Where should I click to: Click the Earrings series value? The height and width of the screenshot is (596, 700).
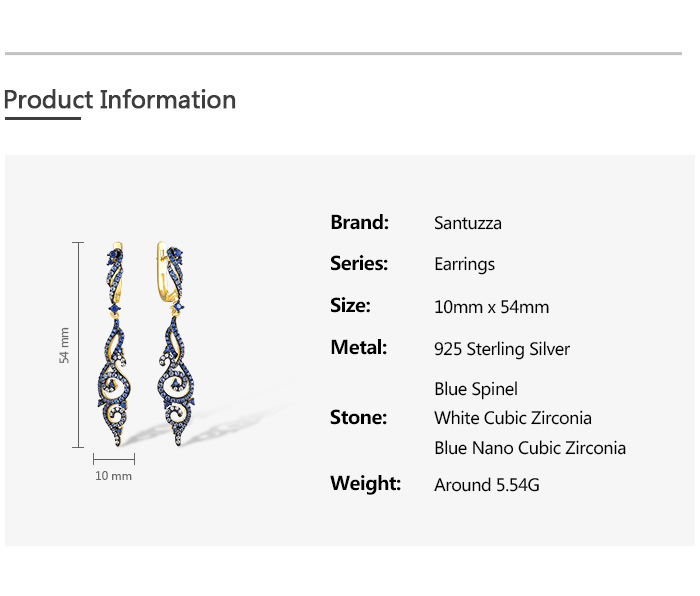point(464,265)
